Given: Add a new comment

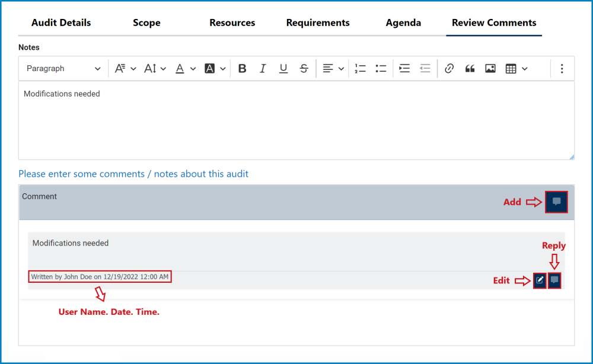Looking at the screenshot, I should coord(556,202).
